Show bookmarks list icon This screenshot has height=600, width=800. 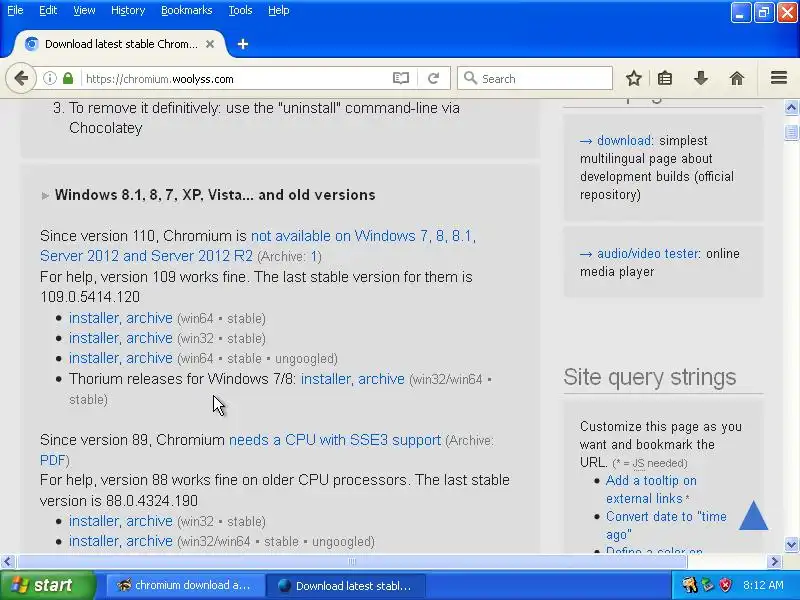[665, 79]
